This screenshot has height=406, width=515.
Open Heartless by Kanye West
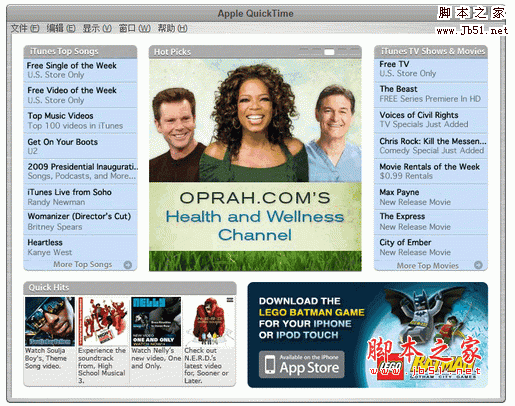(80, 247)
